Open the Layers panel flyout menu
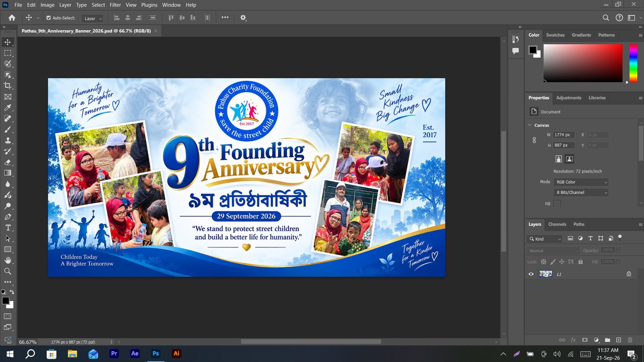The height and width of the screenshot is (362, 644). [640, 224]
